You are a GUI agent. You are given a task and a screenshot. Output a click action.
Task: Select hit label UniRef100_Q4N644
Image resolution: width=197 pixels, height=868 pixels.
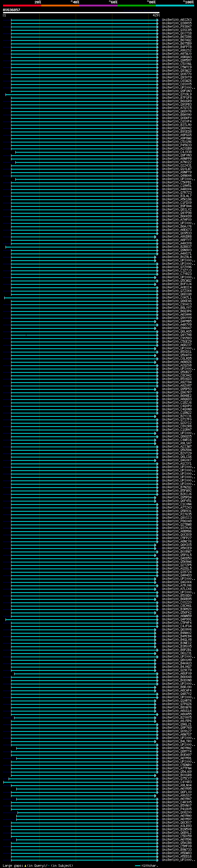tap(177, 176)
